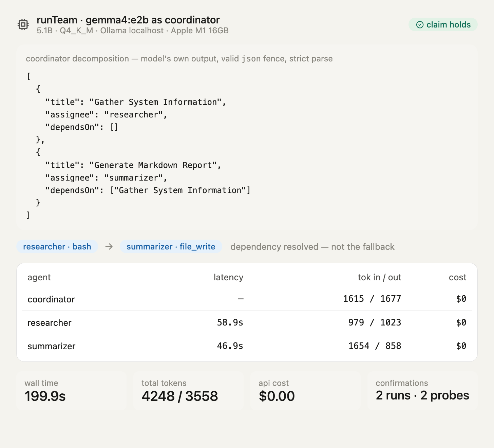494x448 pixels.
Task: Click the cost column header
Action: click(457, 277)
